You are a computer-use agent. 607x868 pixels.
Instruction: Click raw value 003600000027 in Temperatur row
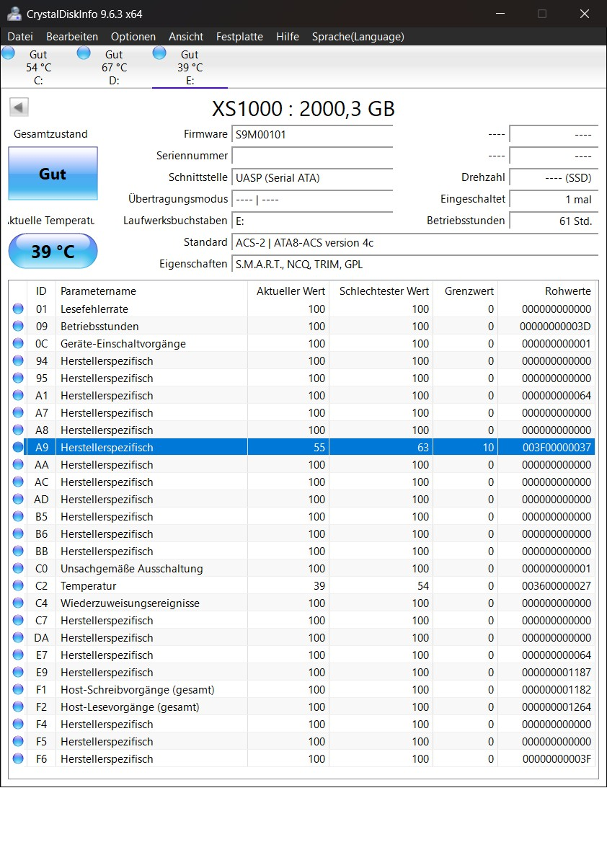point(557,586)
